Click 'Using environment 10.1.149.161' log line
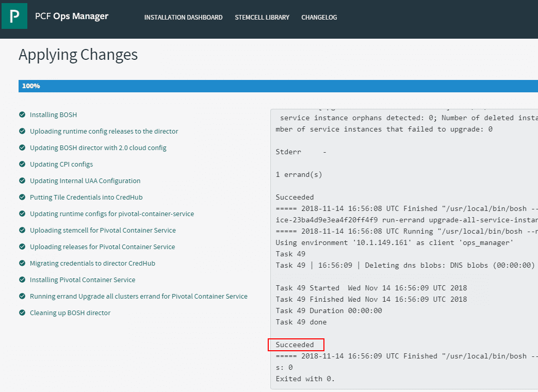538x392 pixels. click(395, 243)
